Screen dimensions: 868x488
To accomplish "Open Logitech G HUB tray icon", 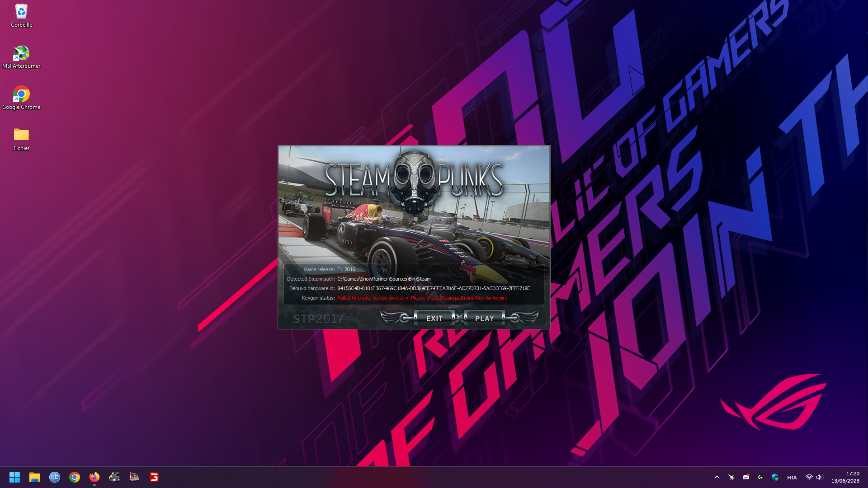I will pos(760,477).
